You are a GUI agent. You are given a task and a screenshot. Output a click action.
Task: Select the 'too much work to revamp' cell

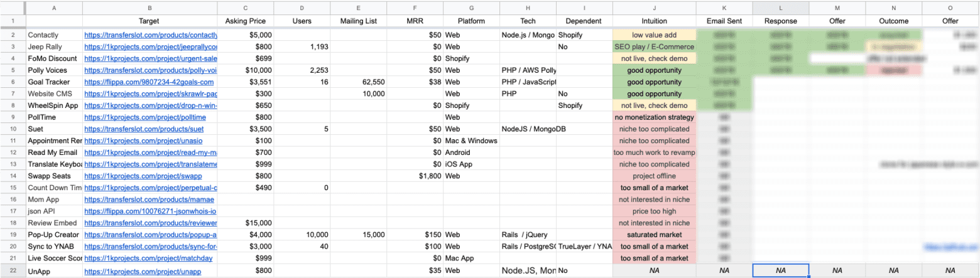click(x=654, y=152)
